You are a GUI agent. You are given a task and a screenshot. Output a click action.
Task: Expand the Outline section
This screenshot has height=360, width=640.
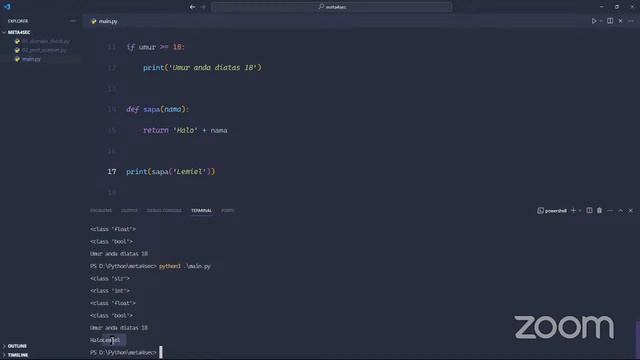(x=17, y=346)
